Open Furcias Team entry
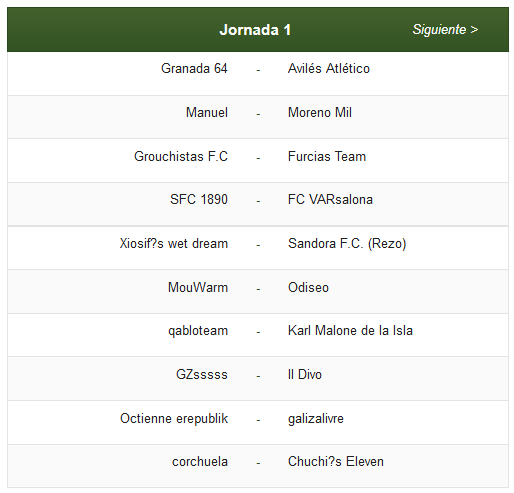 coord(327,156)
